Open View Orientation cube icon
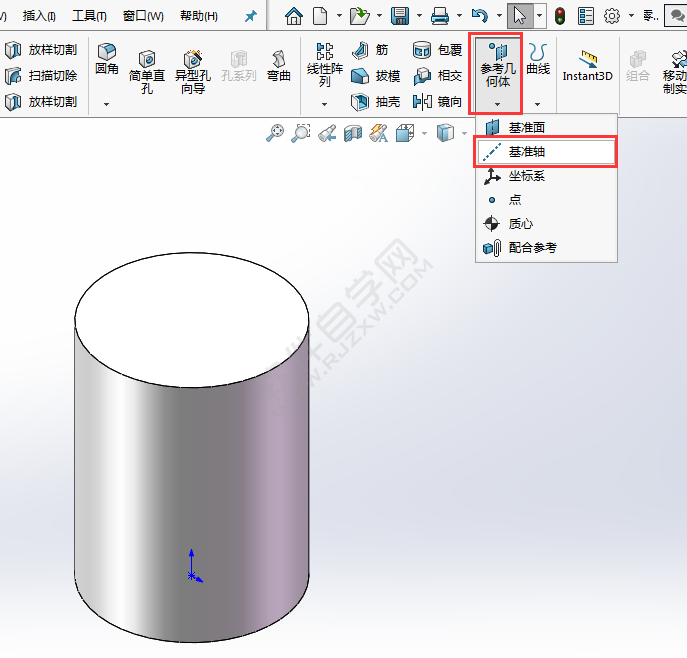 pyautogui.click(x=405, y=133)
